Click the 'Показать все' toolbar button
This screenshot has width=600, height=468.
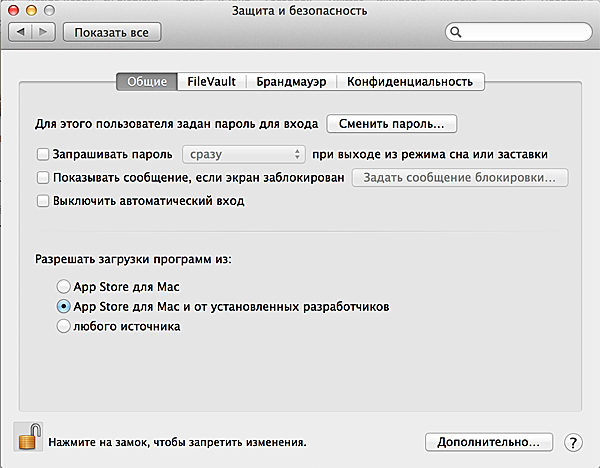[x=111, y=32]
